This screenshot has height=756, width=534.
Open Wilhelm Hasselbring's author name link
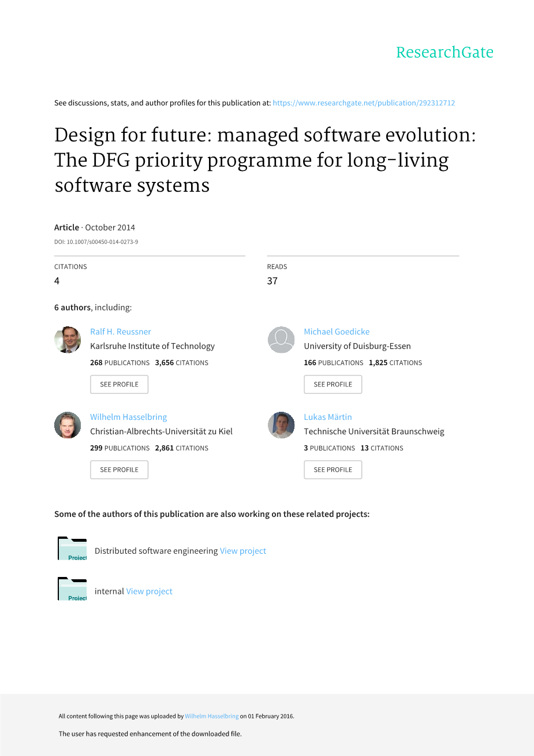128,418
